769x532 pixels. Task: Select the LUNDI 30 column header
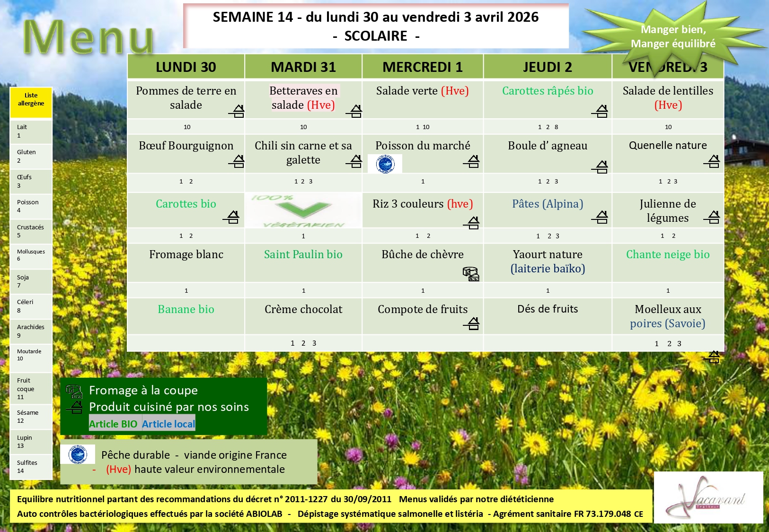(186, 67)
